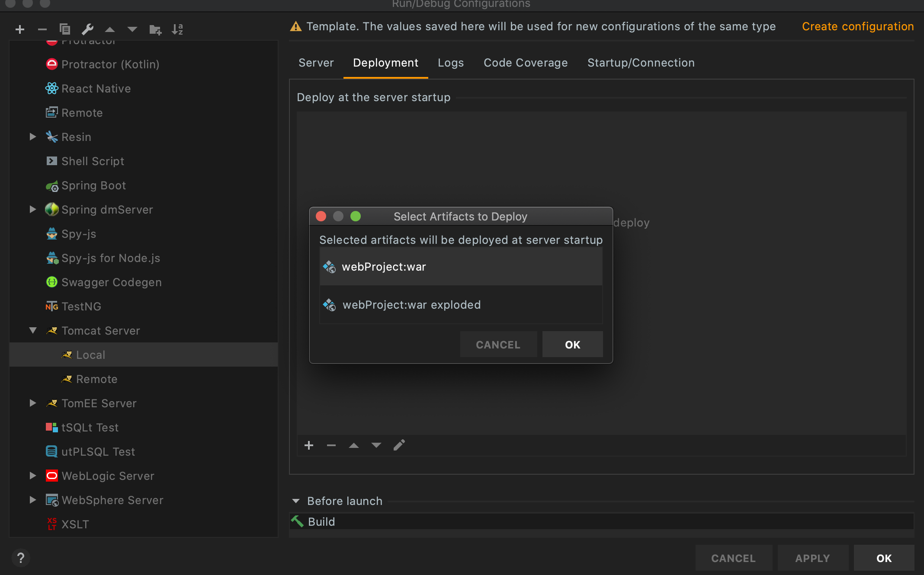924x575 pixels.
Task: Click the sort configurations alphabetically icon
Action: 177,29
